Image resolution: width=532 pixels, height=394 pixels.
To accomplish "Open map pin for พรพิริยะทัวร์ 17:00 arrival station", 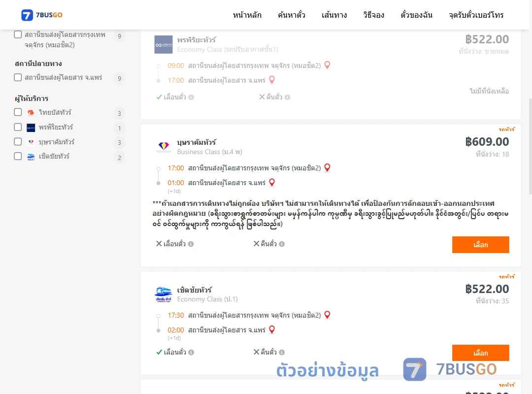I will click(x=272, y=80).
